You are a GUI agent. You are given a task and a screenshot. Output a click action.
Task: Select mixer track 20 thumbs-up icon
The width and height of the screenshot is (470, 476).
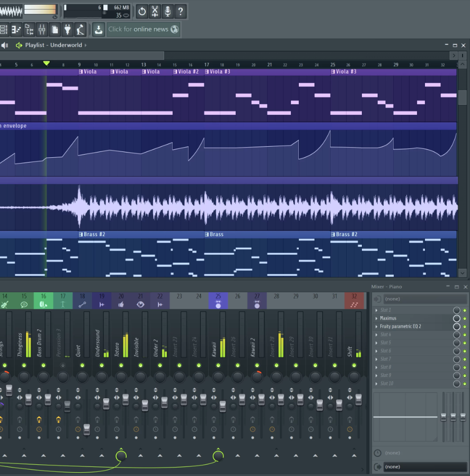(121, 304)
